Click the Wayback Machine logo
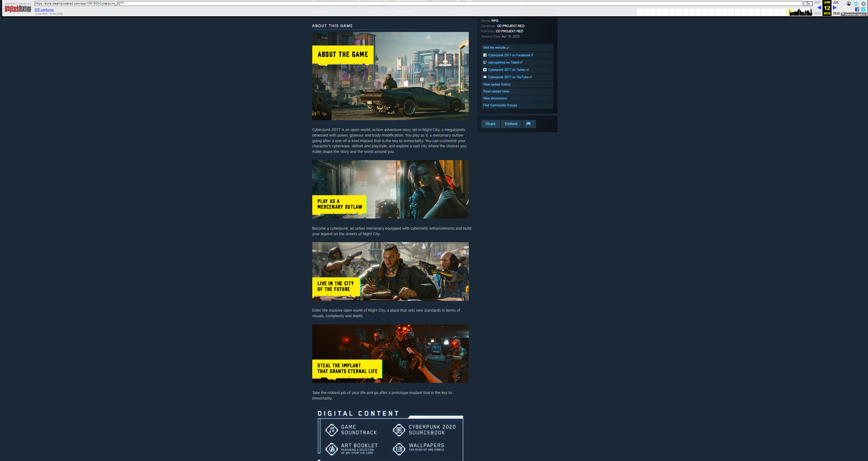868x461 pixels. pyautogui.click(x=18, y=8)
